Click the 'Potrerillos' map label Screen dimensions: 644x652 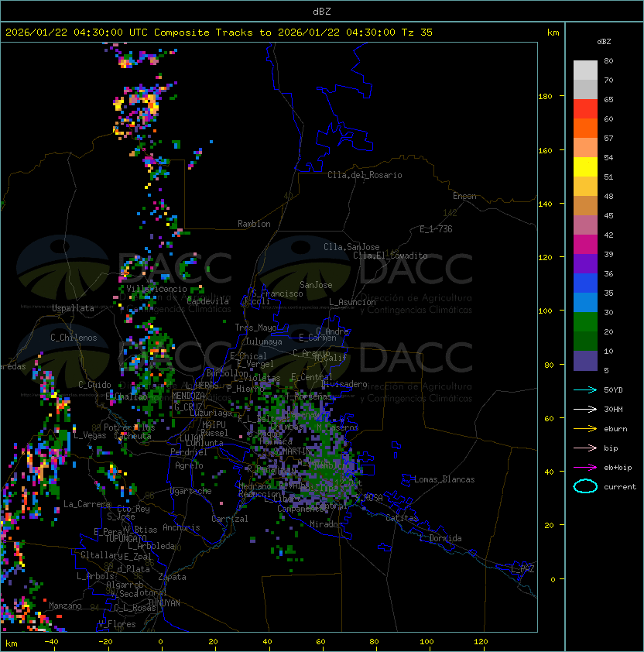pyautogui.click(x=129, y=427)
